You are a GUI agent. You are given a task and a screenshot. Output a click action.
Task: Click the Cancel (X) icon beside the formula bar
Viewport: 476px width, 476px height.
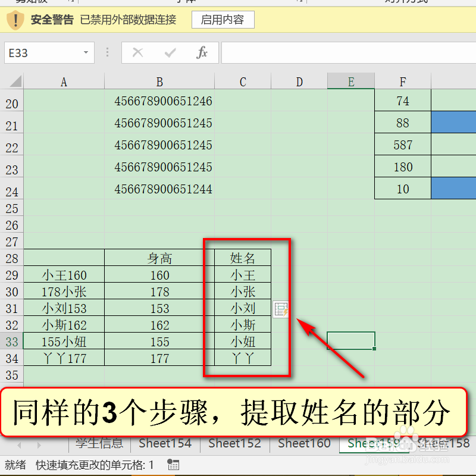coord(137,53)
